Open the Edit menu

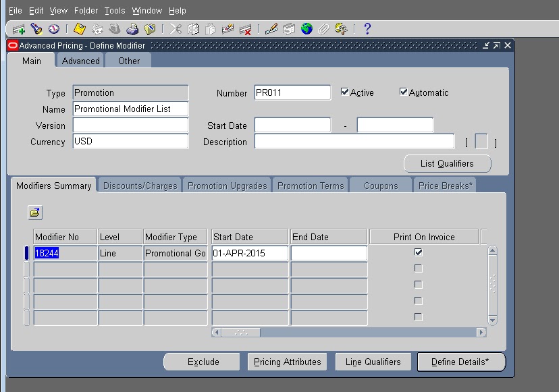pos(36,11)
